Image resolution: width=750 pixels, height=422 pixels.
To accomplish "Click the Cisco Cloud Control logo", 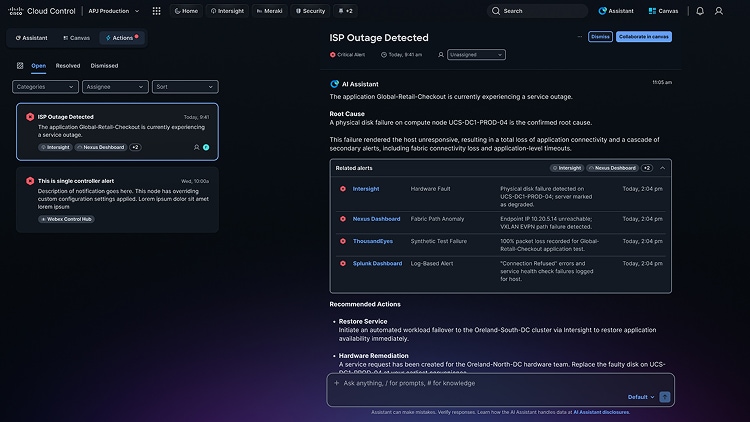I will (42, 11).
